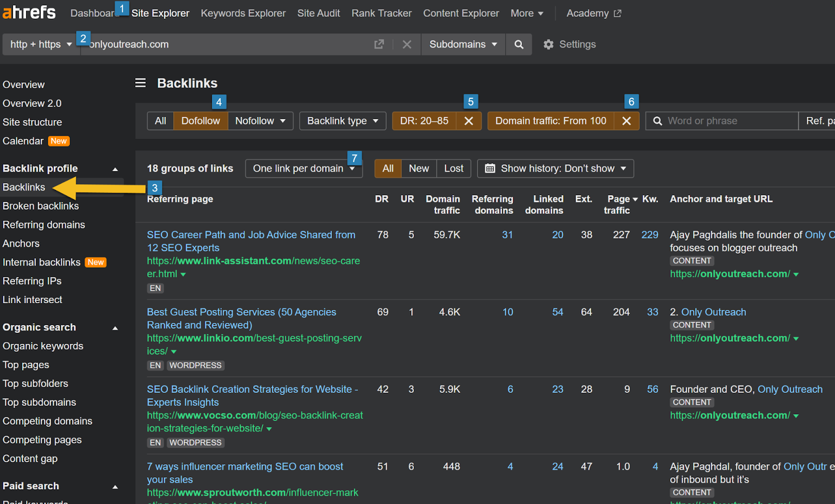The width and height of the screenshot is (835, 504).
Task: Open 7 ways influencer marketing page
Action: click(245, 473)
